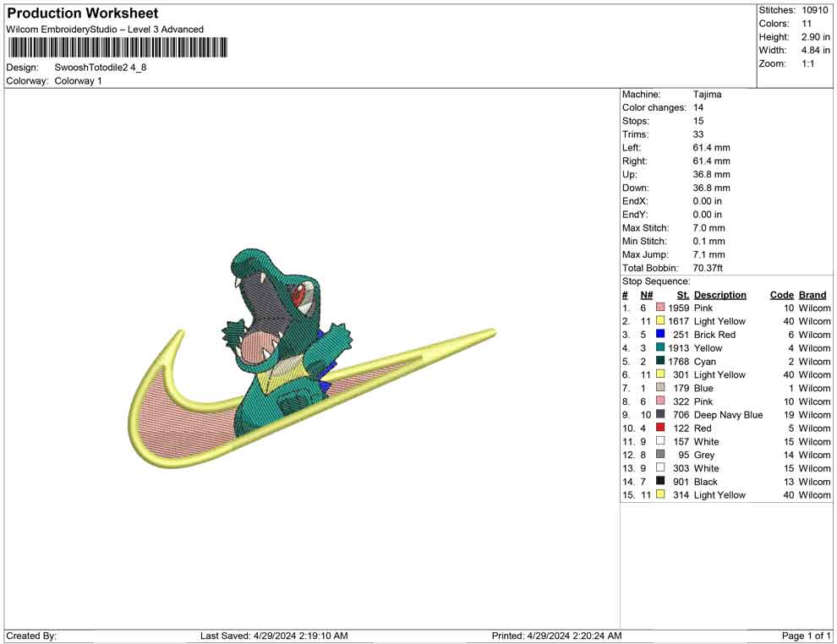Click the Color changes value 14
This screenshot has width=837, height=644.
[x=698, y=107]
